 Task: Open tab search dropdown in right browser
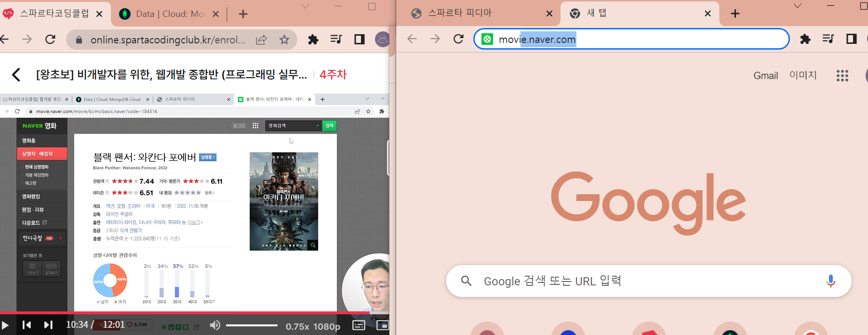point(798,6)
